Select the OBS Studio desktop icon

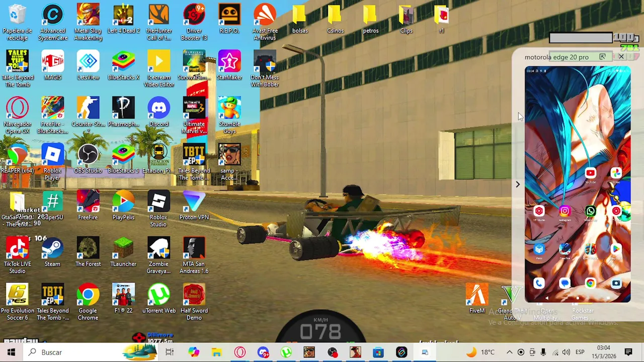tap(88, 159)
